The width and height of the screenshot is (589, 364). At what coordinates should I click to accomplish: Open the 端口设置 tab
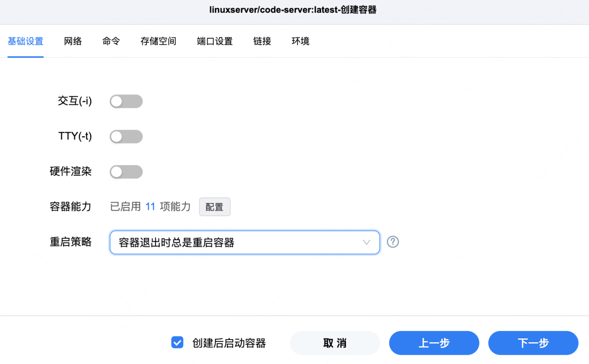tap(214, 41)
